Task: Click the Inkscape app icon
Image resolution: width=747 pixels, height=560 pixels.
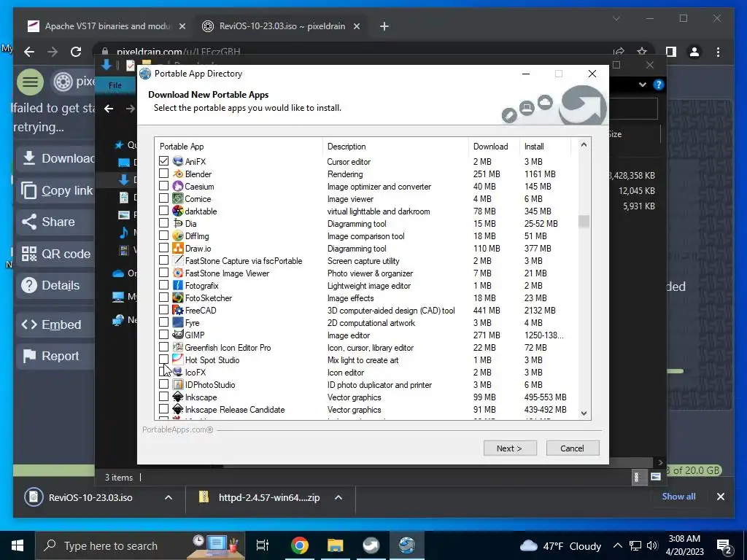Action: pos(178,397)
